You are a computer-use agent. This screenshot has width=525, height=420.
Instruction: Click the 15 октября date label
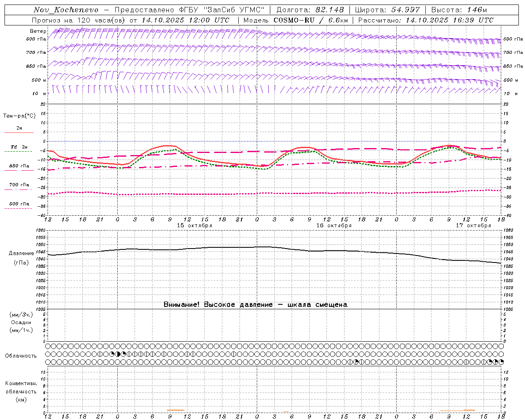click(x=194, y=226)
